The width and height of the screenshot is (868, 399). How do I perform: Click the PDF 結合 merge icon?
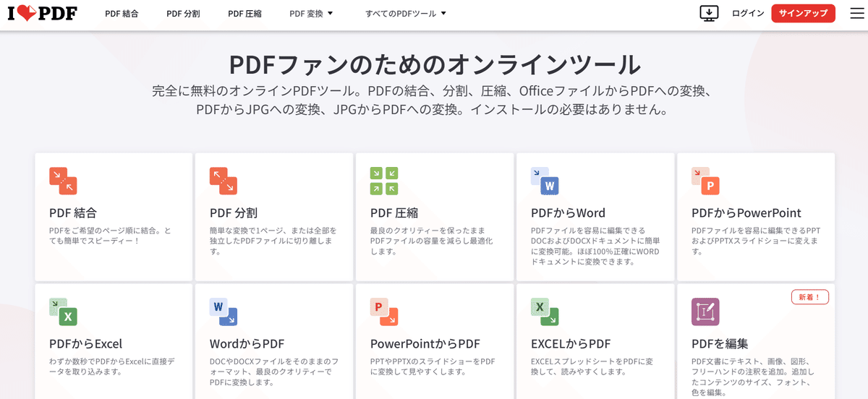click(63, 181)
